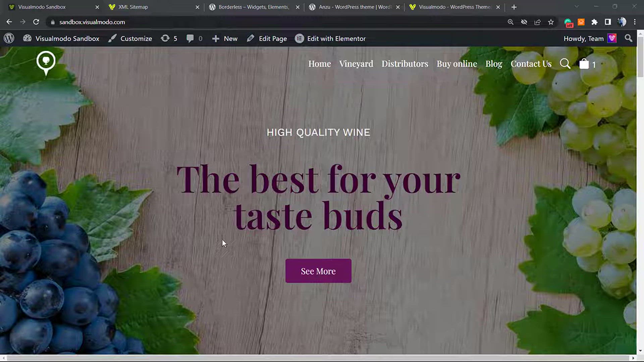Screen dimensions: 644x362
Task: Click the site logo pin icon
Action: (46, 63)
